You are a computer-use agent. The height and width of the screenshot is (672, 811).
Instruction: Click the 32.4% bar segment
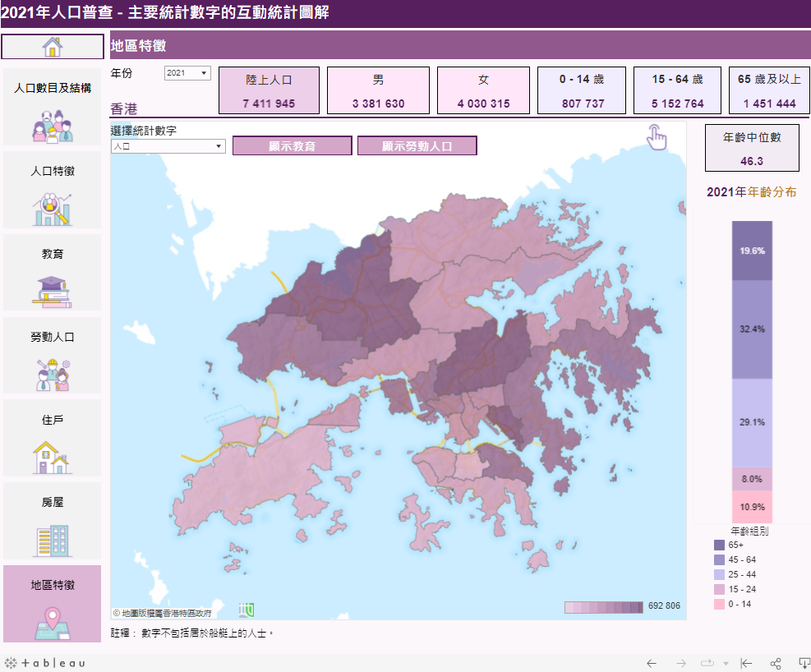pos(752,329)
